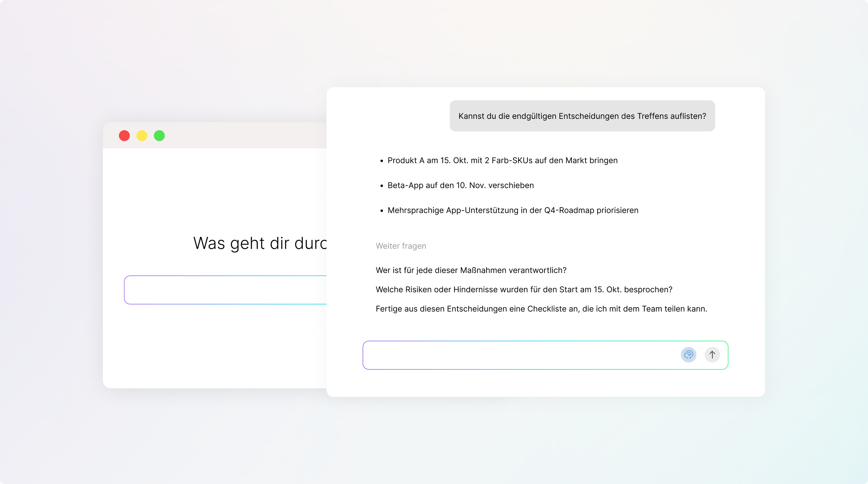868x484 pixels.
Task: Minimize the window using the yellow button
Action: tap(142, 136)
